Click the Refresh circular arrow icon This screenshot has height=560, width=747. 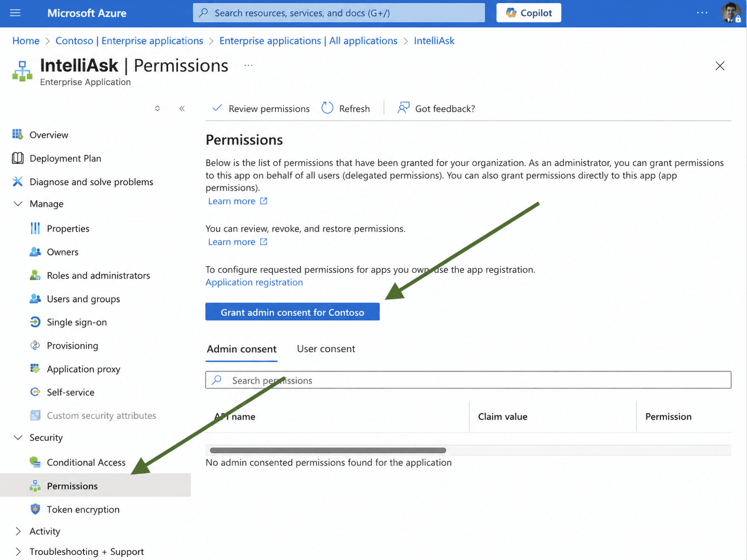(328, 108)
